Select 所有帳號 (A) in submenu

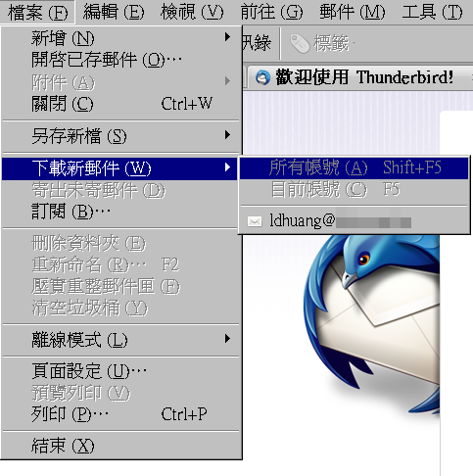[354, 168]
